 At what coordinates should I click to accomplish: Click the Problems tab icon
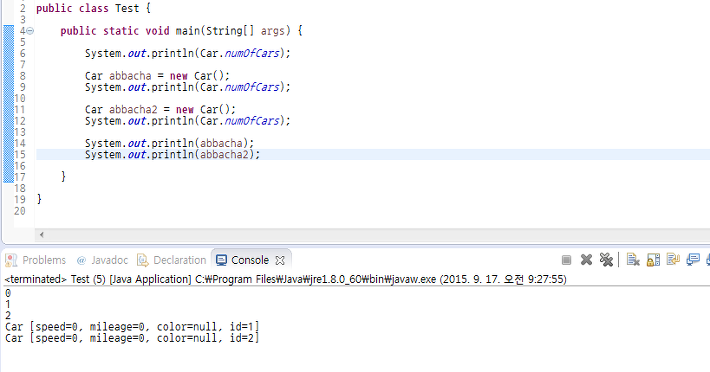point(11,260)
